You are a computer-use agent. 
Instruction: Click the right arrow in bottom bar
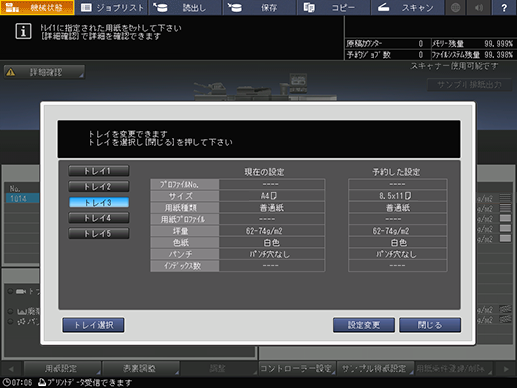tap(506, 369)
